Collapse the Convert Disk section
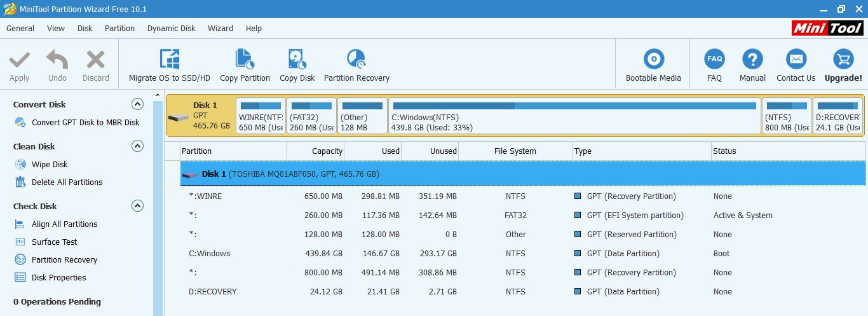The width and height of the screenshot is (868, 316). [137, 104]
